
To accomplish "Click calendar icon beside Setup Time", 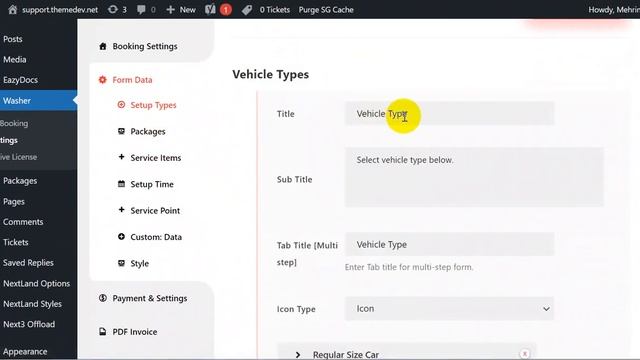I will coord(121,184).
